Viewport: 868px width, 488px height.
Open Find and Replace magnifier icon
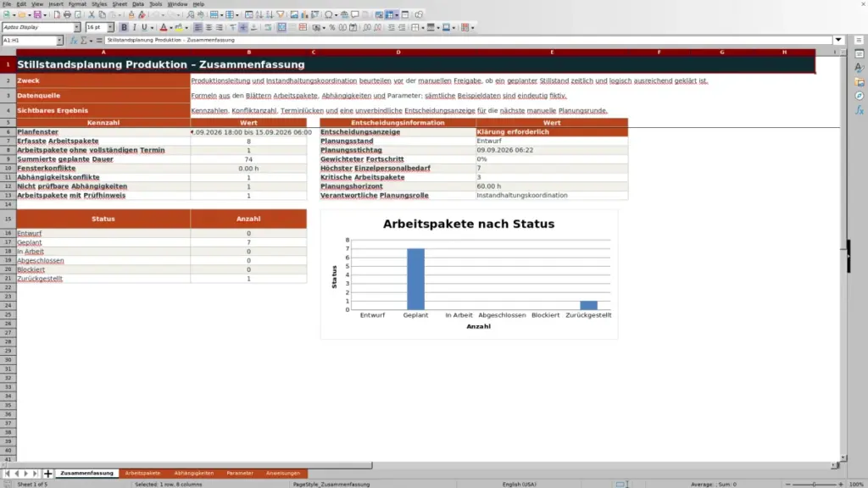pyautogui.click(x=190, y=14)
